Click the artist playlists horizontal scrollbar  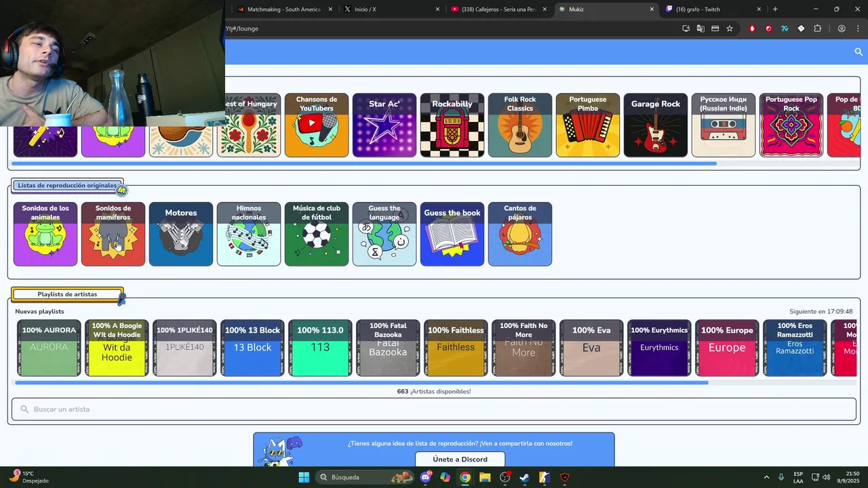(x=361, y=383)
